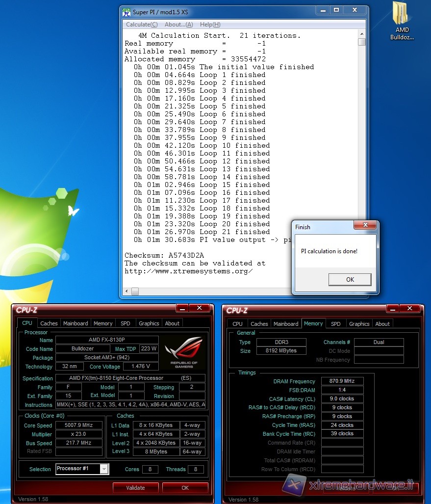
Task: Maximize the Super PI window
Action: [336, 10]
